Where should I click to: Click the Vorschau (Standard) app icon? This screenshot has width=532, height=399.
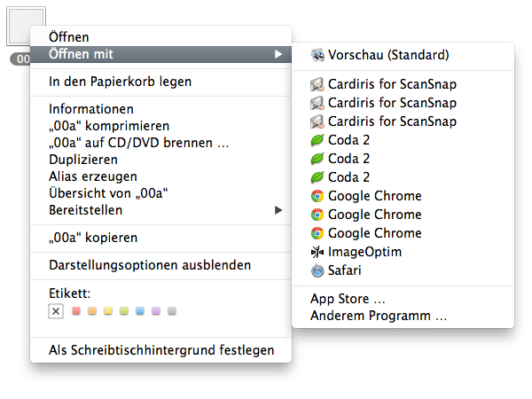(317, 55)
